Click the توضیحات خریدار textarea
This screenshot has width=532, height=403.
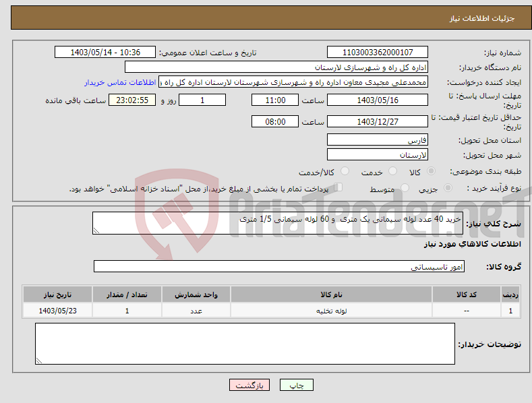245,344
